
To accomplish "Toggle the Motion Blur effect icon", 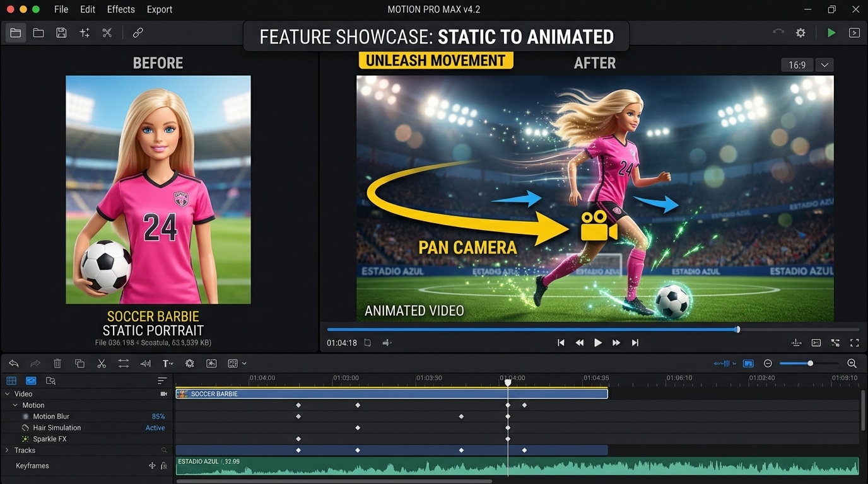I will pos(26,417).
